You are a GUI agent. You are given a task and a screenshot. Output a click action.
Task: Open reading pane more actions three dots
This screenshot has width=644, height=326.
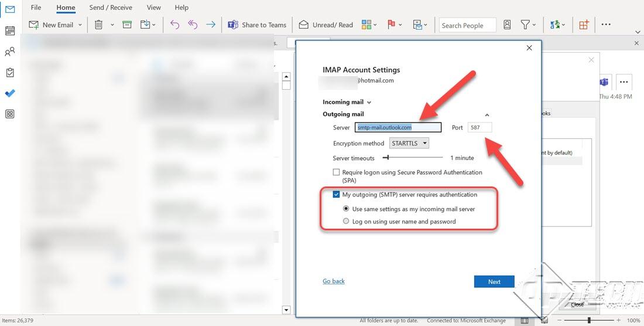(x=624, y=82)
